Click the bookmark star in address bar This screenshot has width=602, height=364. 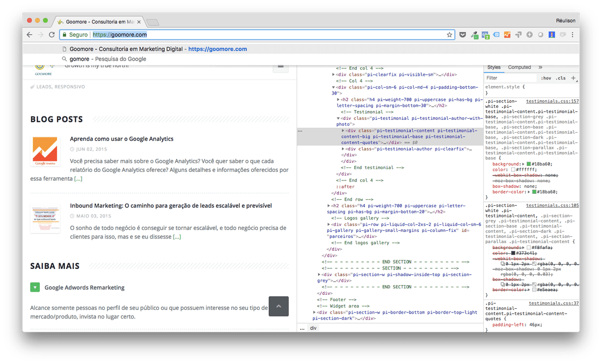pos(449,35)
